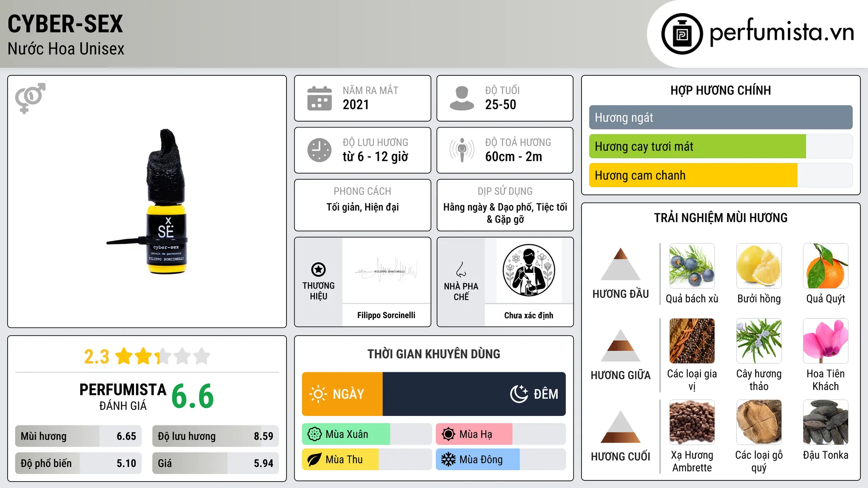Click the CYBER-SEX product title
This screenshot has width=868, height=488.
[x=65, y=24]
